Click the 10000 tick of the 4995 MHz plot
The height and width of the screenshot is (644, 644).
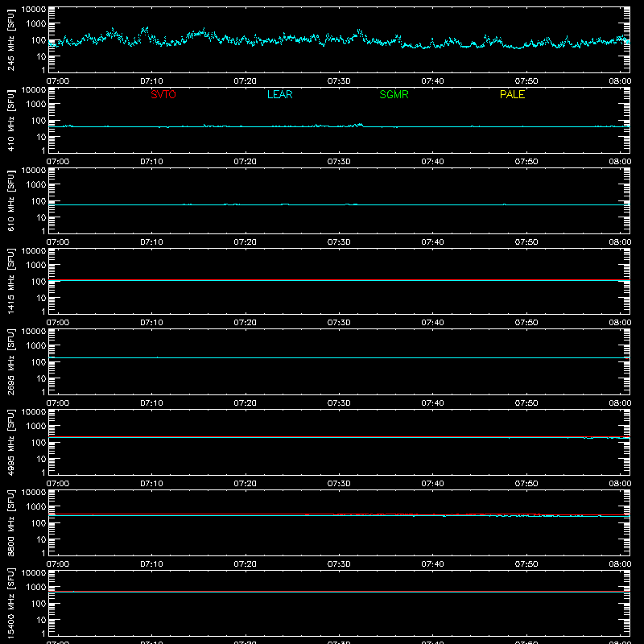coord(34,412)
